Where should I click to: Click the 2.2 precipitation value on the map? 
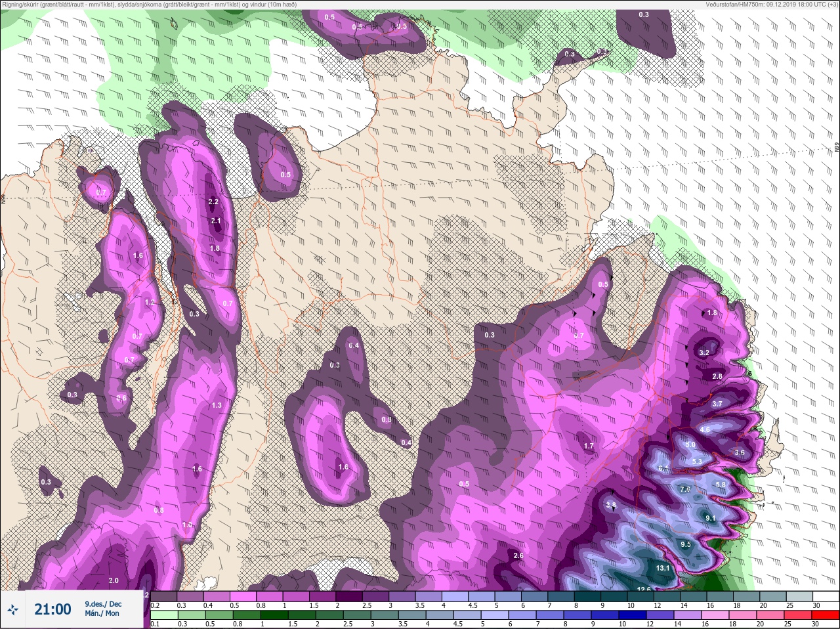tap(213, 202)
